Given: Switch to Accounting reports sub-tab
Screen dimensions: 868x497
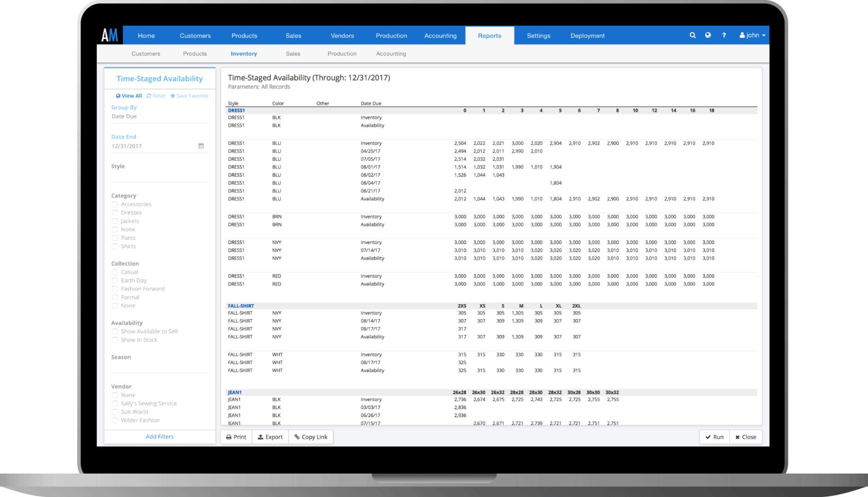Looking at the screenshot, I should 391,53.
